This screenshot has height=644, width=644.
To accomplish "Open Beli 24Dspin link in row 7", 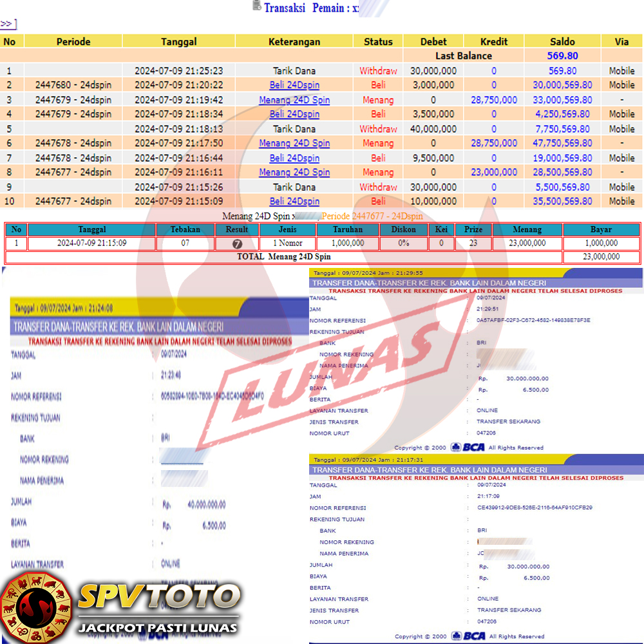I will (294, 158).
